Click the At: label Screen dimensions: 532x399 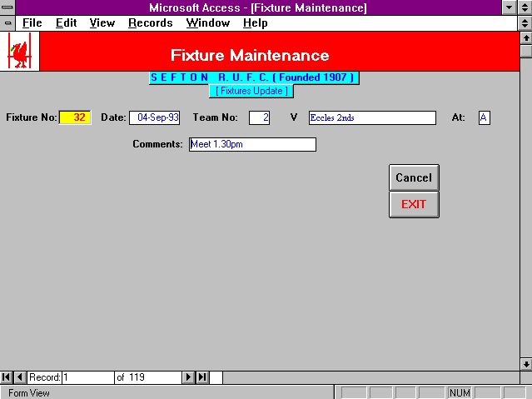point(459,117)
